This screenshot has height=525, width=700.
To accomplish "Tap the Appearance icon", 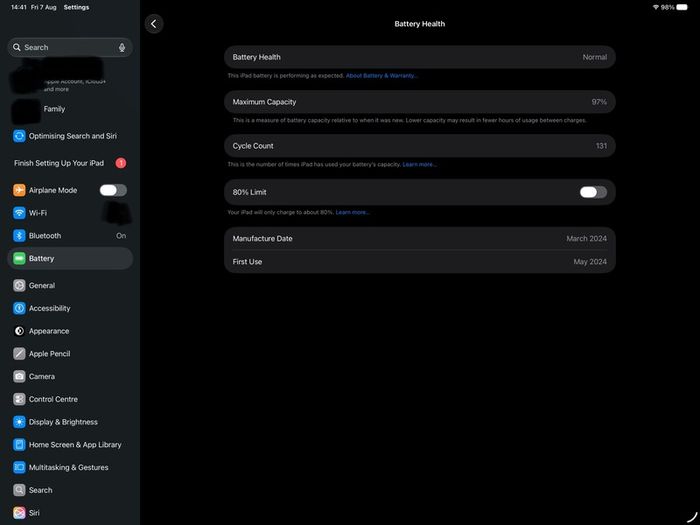I will pyautogui.click(x=19, y=331).
